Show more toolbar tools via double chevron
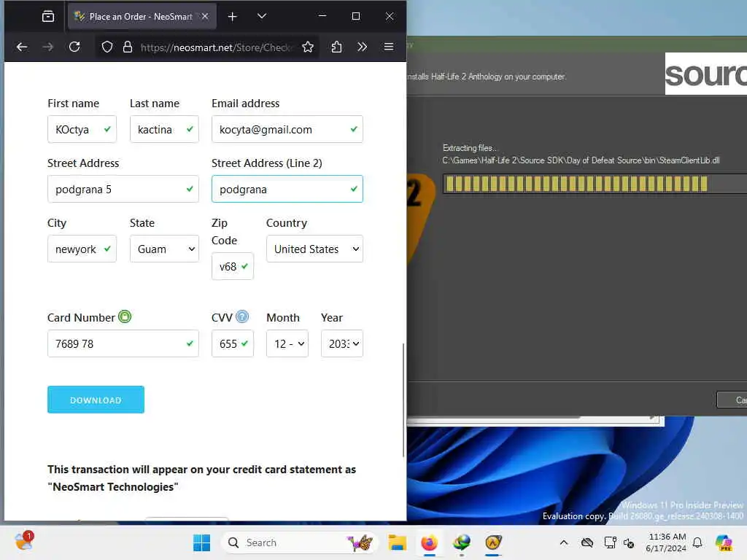 tap(362, 47)
